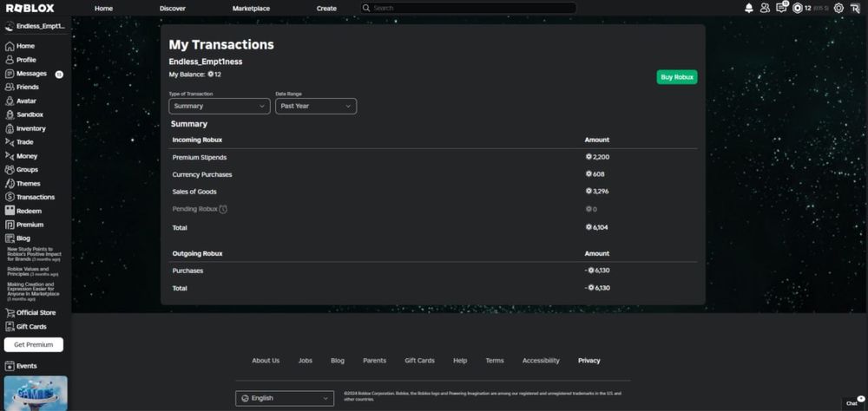
Task: Click Money icon in sidebar
Action: [x=10, y=156]
